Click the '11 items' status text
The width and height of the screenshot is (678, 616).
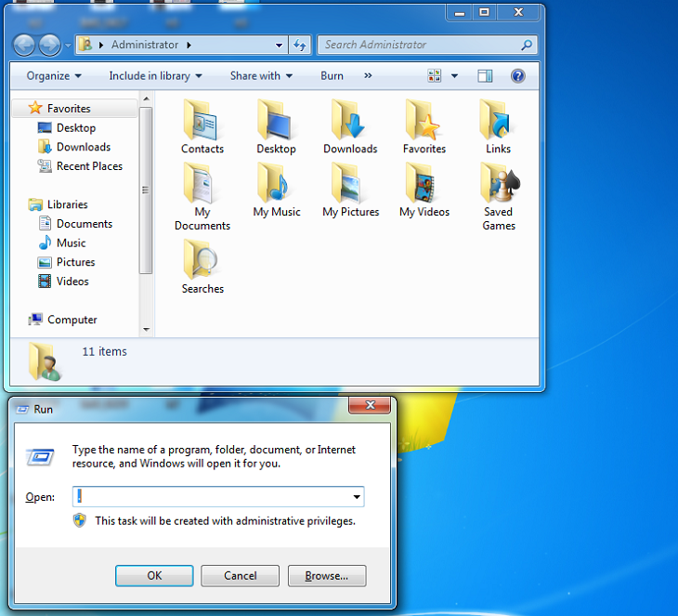pyautogui.click(x=104, y=351)
